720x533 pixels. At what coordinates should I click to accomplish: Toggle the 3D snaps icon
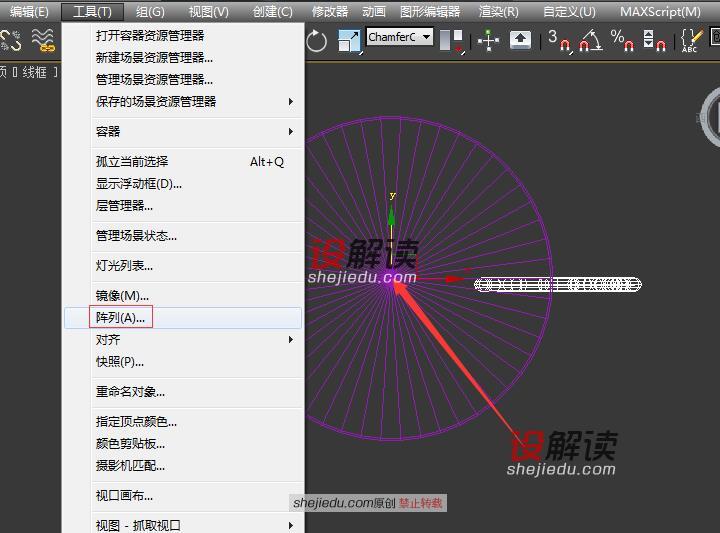[x=559, y=40]
